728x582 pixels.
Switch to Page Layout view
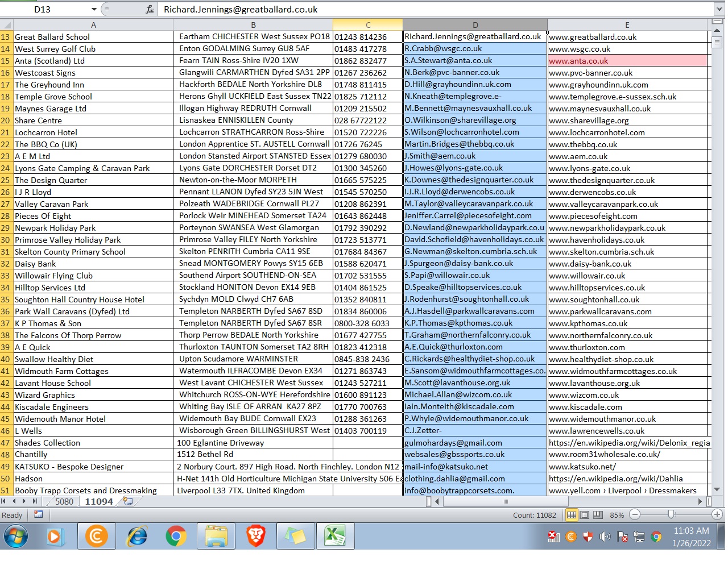(585, 515)
